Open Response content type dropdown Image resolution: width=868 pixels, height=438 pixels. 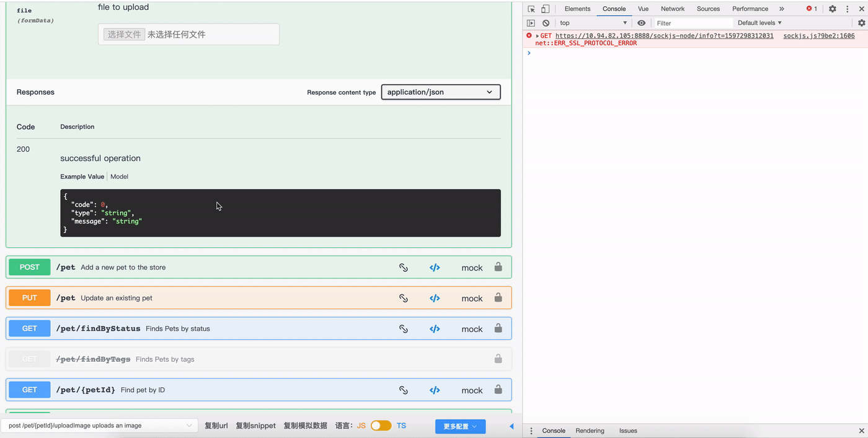(440, 92)
